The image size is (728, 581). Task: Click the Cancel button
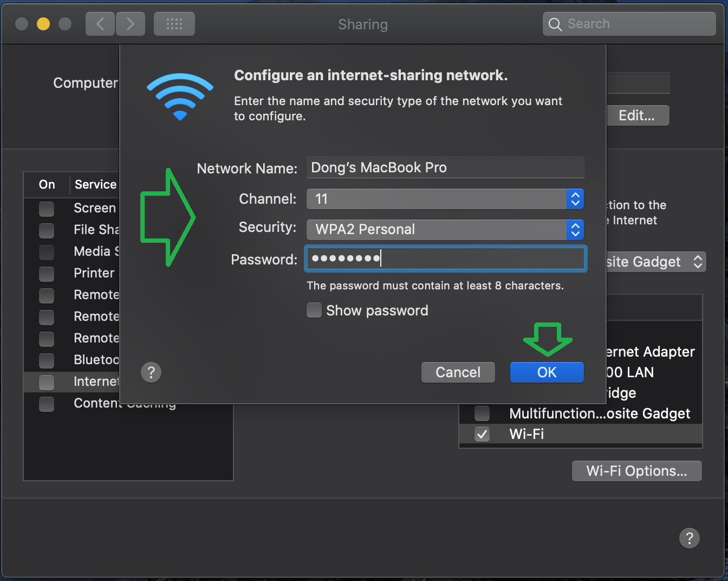pos(458,372)
